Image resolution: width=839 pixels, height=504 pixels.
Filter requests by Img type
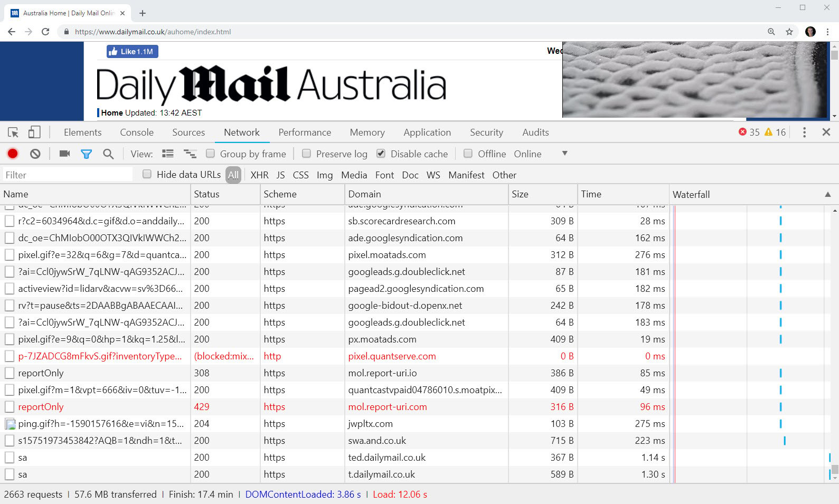click(x=325, y=175)
